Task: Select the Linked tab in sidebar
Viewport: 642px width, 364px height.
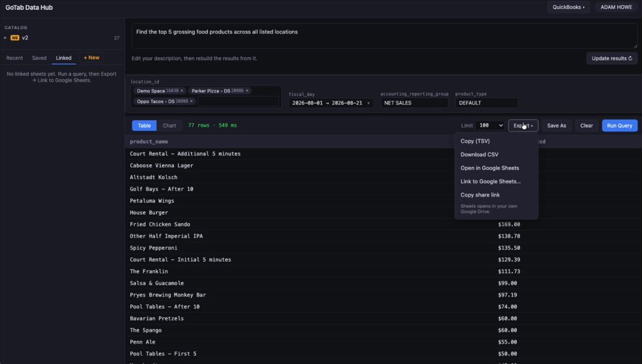Action: tap(64, 58)
